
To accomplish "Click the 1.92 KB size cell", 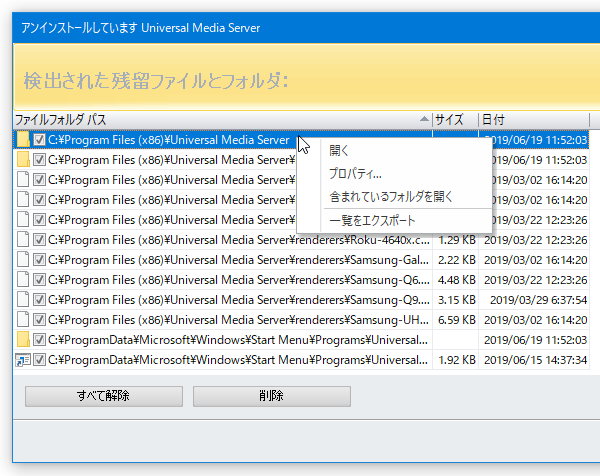I will [x=457, y=360].
